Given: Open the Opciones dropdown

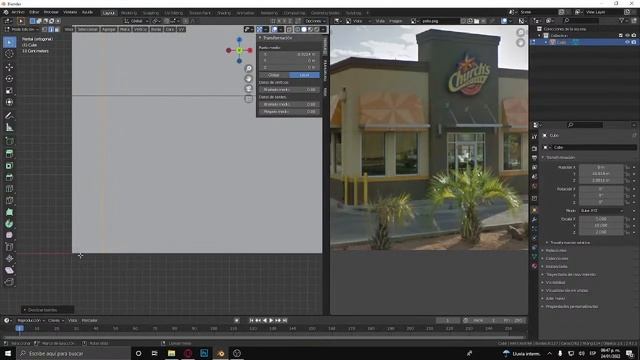Looking at the screenshot, I should [x=315, y=21].
